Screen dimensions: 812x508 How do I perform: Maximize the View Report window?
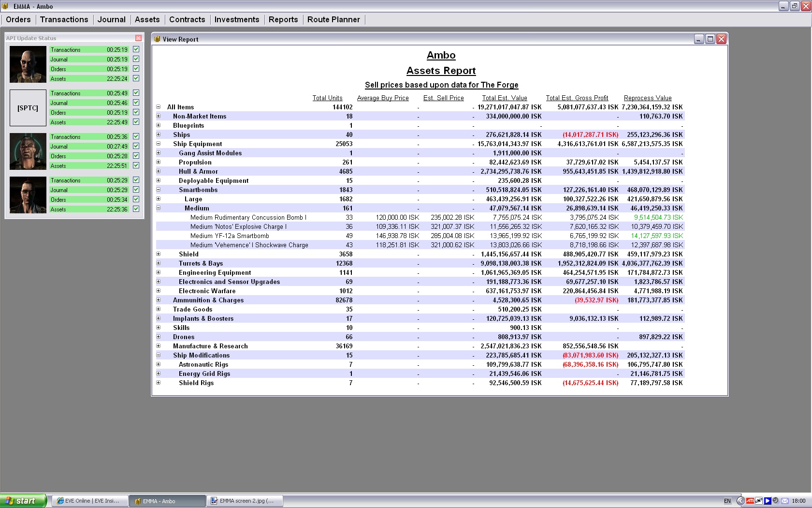pyautogui.click(x=710, y=39)
